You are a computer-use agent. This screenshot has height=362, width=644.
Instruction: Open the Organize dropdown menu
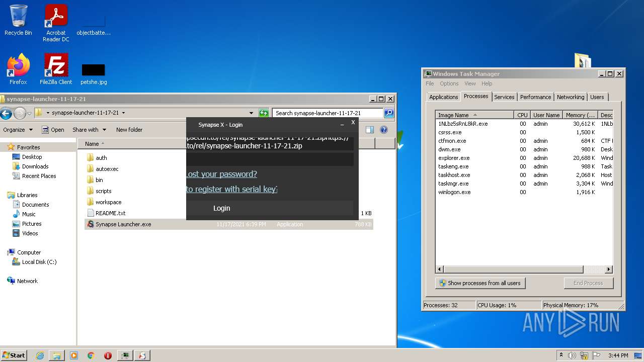pyautogui.click(x=18, y=130)
